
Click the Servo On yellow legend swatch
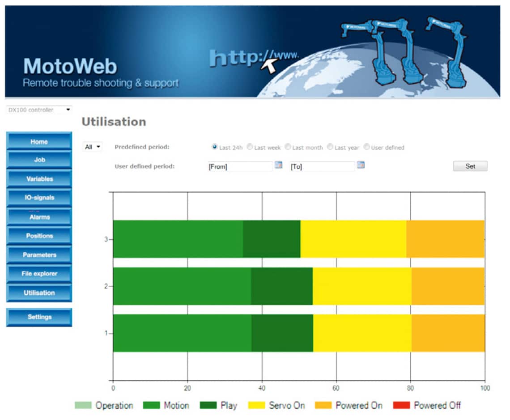coord(256,406)
